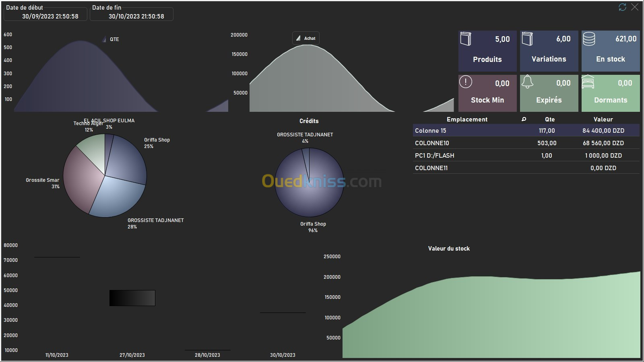Click the Produits tile book icon
This screenshot has width=644, height=362.
pos(466,39)
